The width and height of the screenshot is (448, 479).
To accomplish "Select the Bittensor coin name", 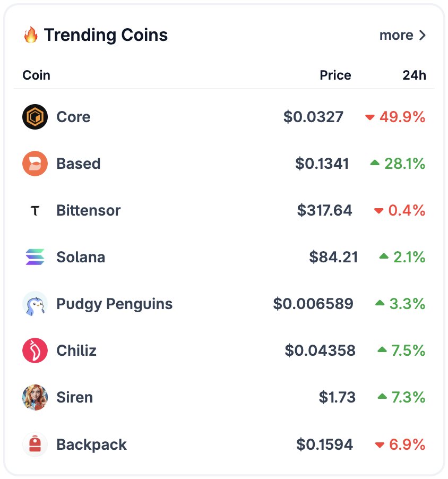I will point(88,210).
